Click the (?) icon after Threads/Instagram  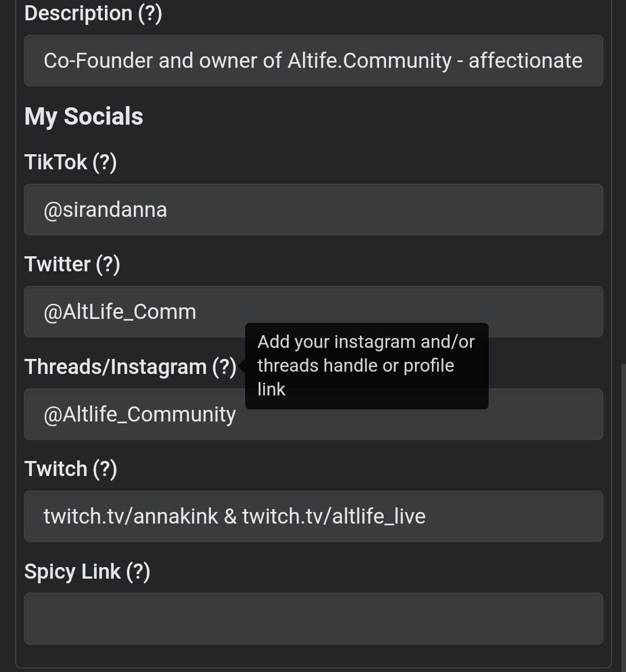tap(224, 367)
